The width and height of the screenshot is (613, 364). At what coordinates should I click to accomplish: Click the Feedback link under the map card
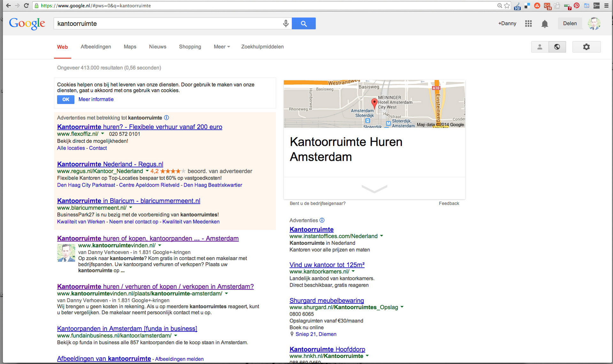tap(449, 203)
